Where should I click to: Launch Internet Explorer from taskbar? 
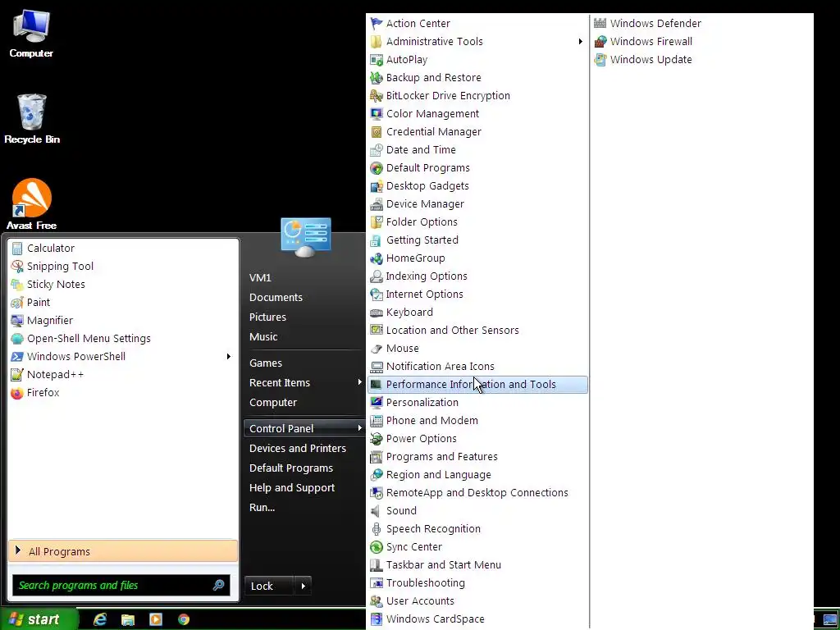[x=100, y=619]
